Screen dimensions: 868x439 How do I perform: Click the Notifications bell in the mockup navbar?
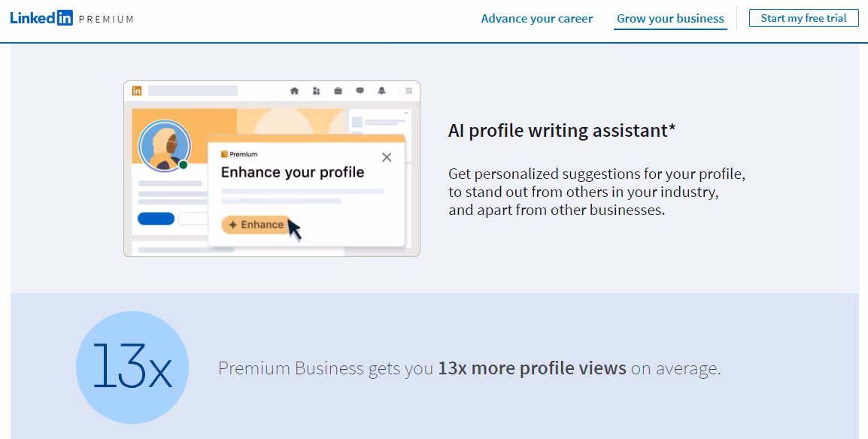[381, 90]
